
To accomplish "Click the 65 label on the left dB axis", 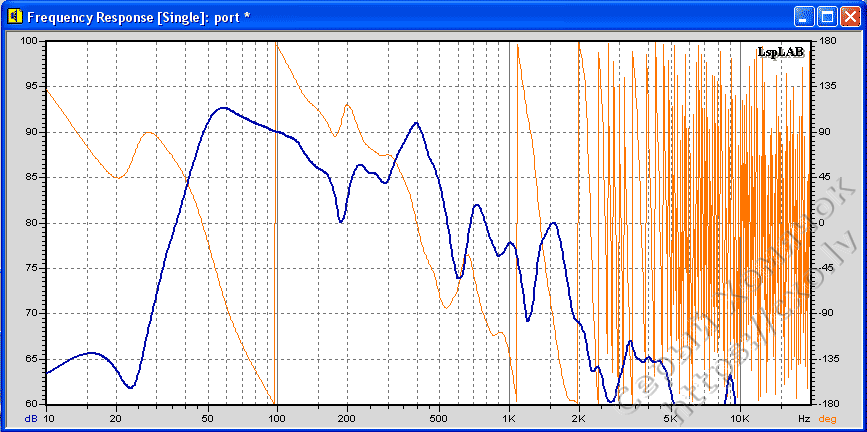I will tap(31, 358).
